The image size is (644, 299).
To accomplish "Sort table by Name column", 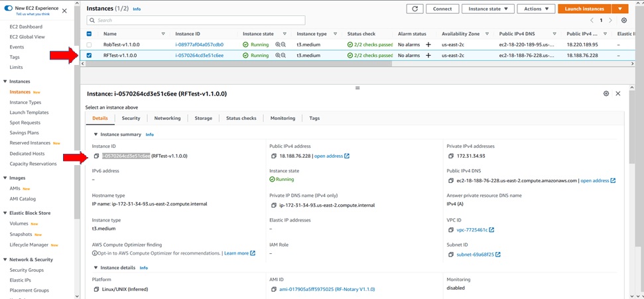I will 163,34.
